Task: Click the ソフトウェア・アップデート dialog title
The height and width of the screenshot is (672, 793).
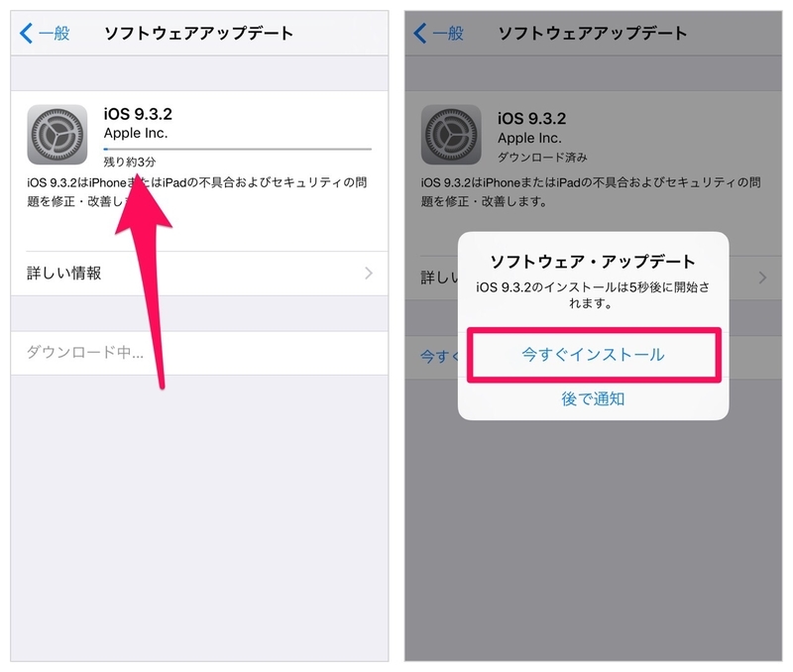Action: click(x=593, y=262)
